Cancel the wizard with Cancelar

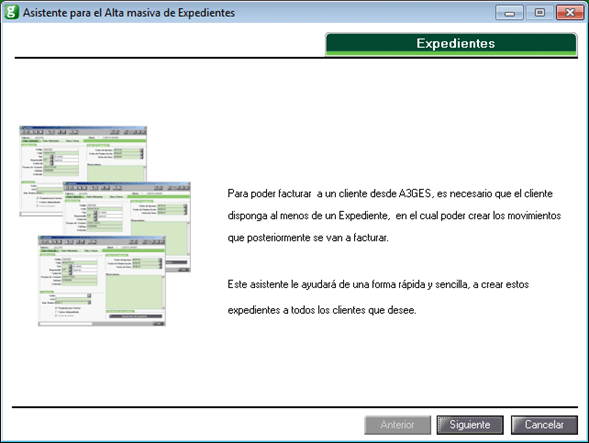(x=544, y=425)
